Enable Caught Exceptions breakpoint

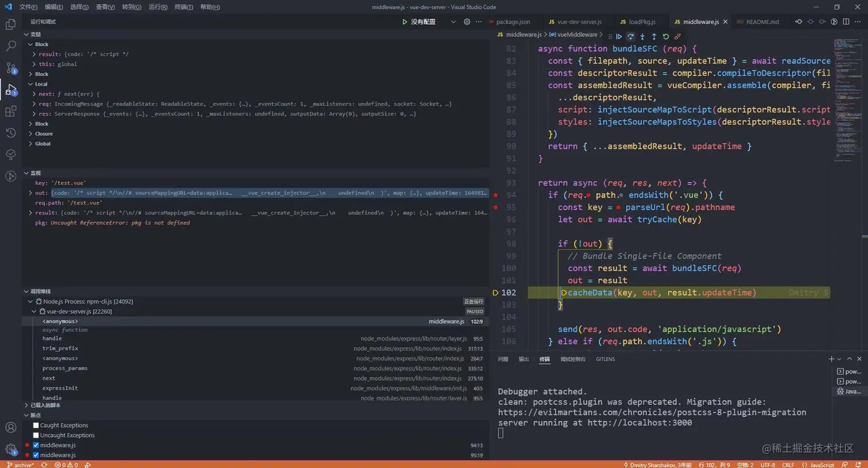coord(36,426)
